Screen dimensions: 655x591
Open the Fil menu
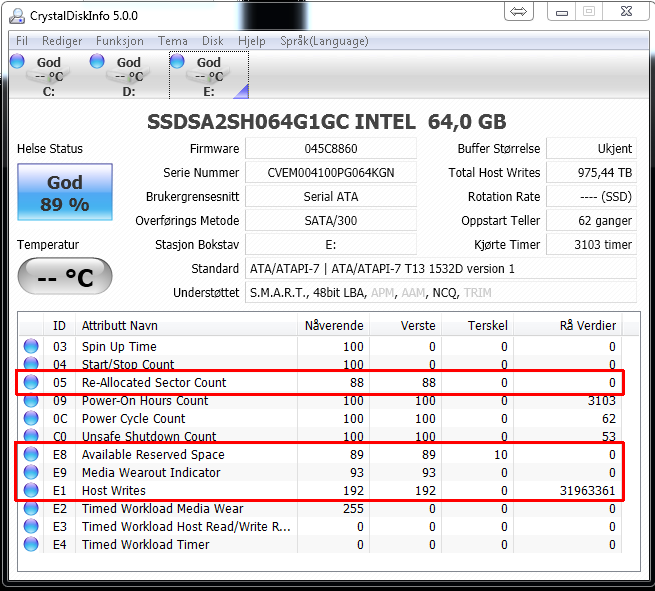pyautogui.click(x=22, y=41)
